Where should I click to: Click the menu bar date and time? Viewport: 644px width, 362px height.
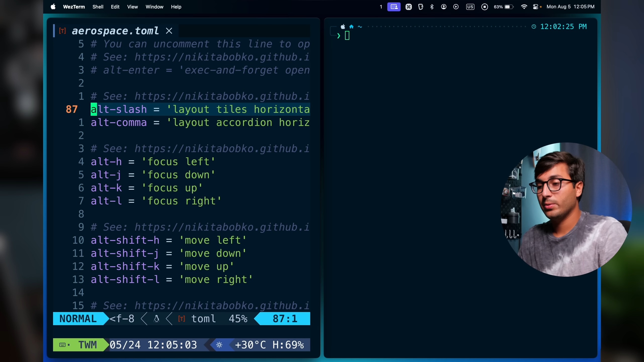pos(570,7)
